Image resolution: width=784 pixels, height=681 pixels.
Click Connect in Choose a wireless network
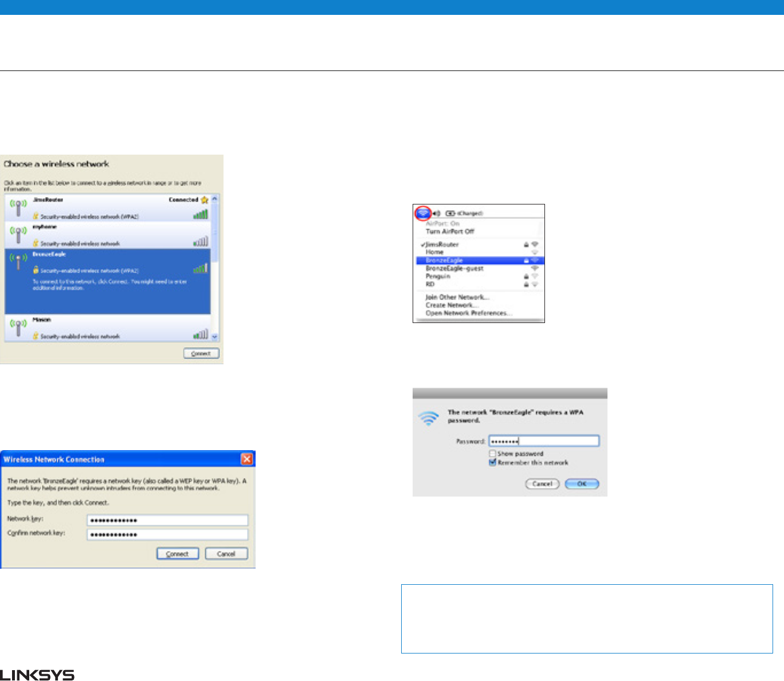click(x=201, y=353)
